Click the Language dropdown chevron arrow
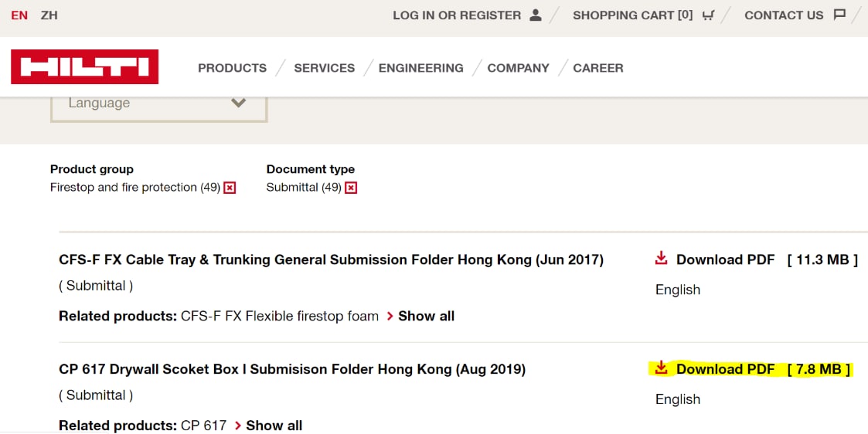This screenshot has height=434, width=868. 239,103
